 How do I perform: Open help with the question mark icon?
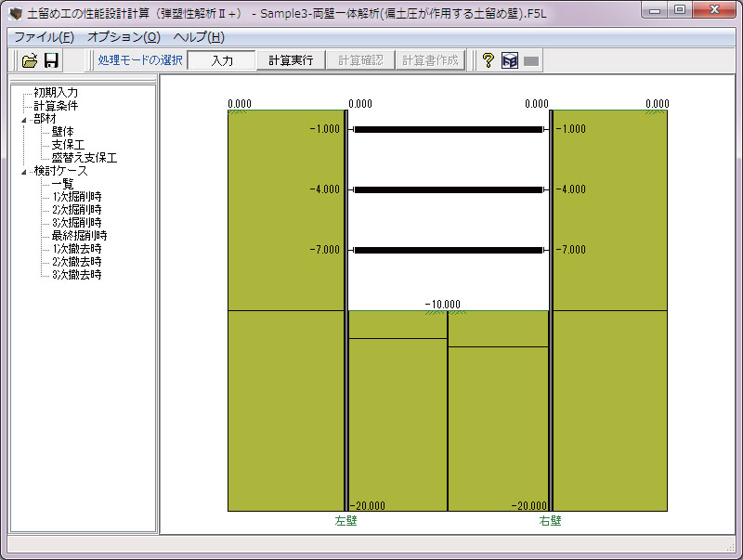point(489,60)
